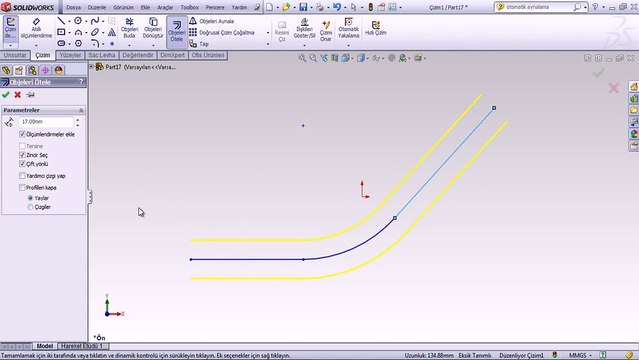The width and height of the screenshot is (639, 360).
Task: Select the Point sketch tool
Action: tap(112, 43)
